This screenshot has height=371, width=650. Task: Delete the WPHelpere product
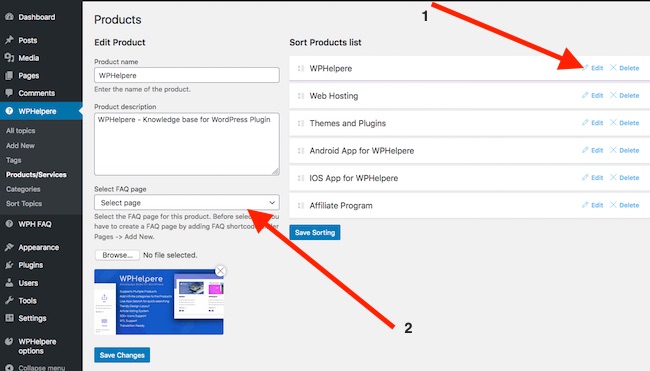tap(624, 68)
